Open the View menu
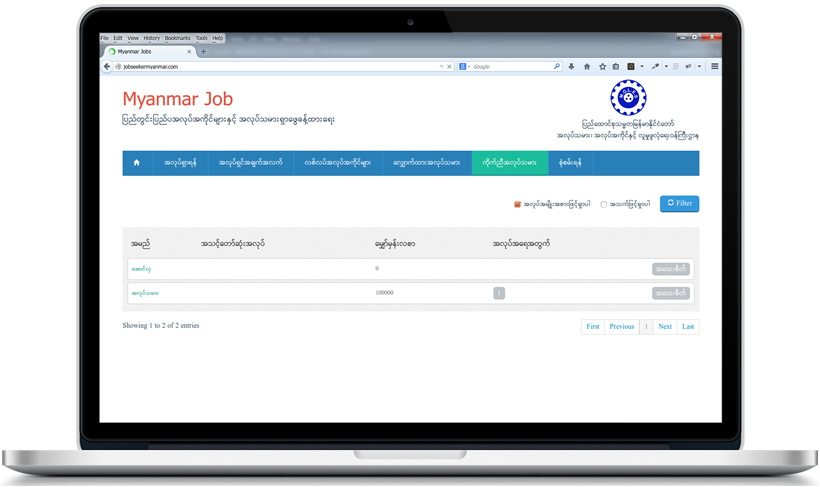Screen dimensions: 820x487 coord(133,38)
